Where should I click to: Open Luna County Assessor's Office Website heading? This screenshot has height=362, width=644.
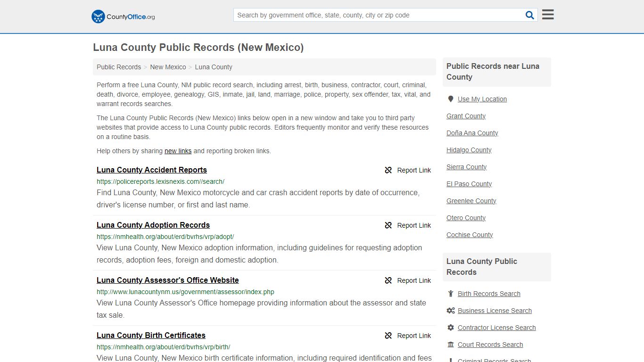(x=168, y=280)
